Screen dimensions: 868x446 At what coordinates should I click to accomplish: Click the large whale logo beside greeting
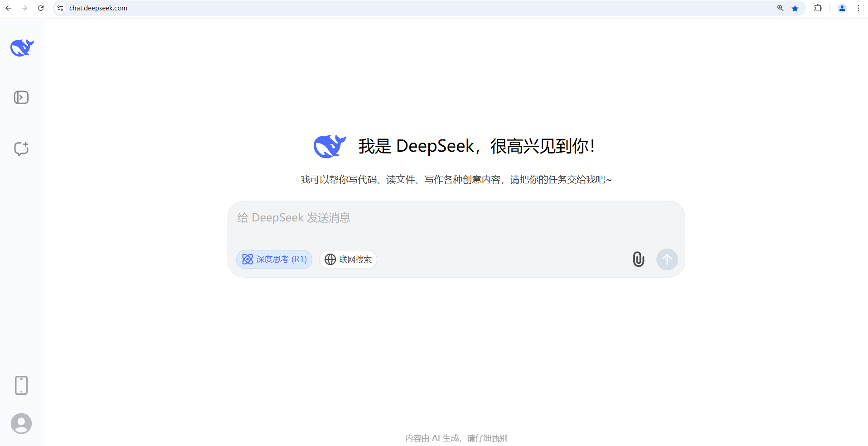click(x=330, y=146)
